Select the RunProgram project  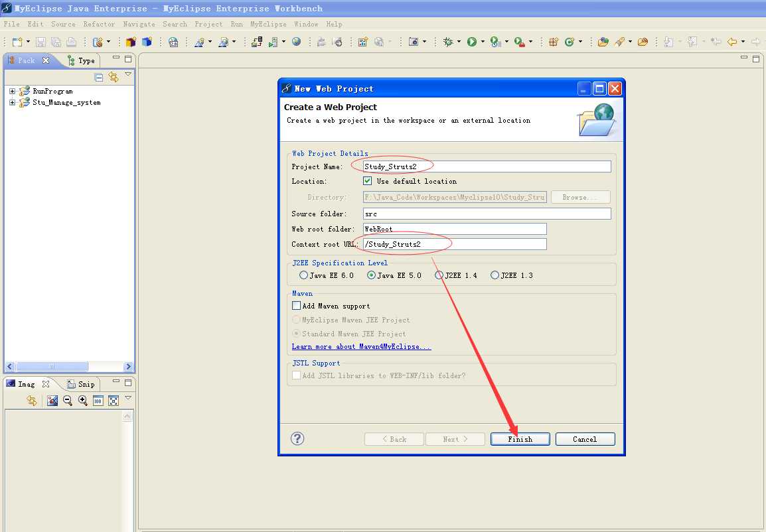(x=52, y=91)
